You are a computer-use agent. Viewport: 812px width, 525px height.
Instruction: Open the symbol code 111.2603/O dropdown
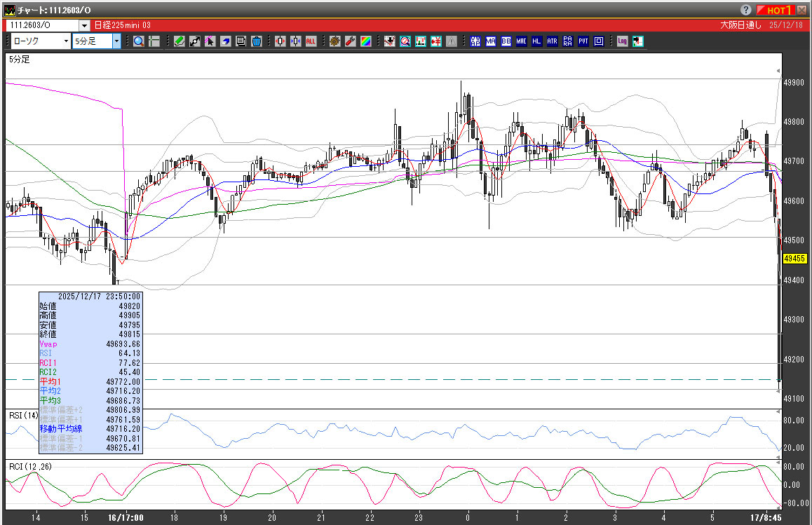[84, 25]
